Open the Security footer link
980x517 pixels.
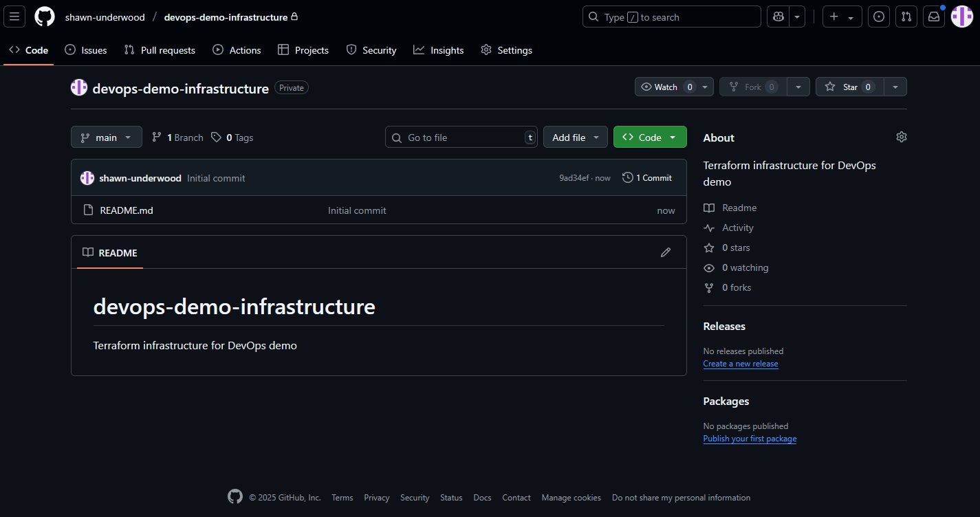(x=415, y=498)
